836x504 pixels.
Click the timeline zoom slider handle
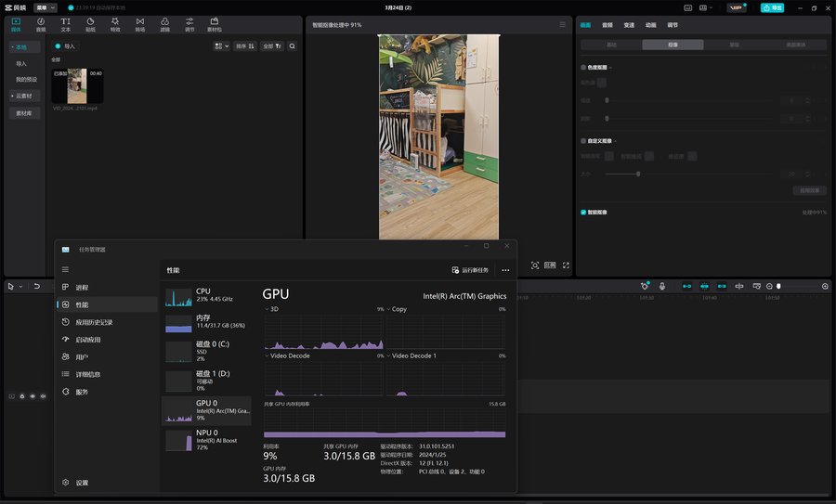(x=778, y=286)
